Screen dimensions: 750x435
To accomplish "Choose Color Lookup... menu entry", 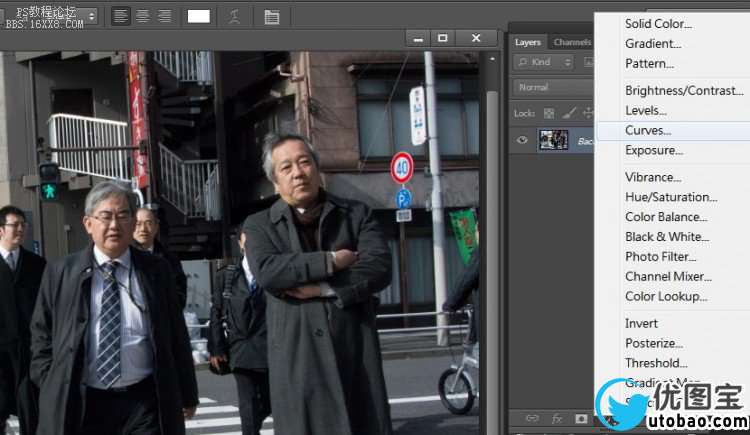I will 666,297.
